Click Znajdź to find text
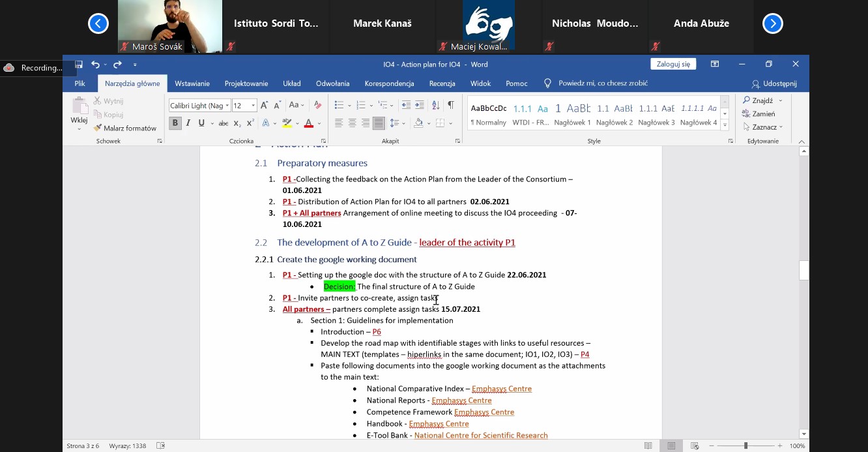Image resolution: width=868 pixels, height=452 pixels. click(758, 100)
